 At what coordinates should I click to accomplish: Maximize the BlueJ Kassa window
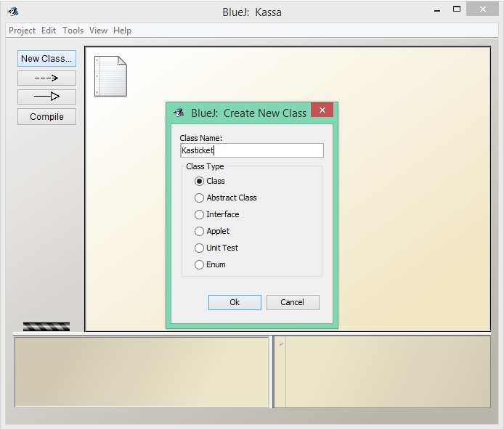tap(456, 9)
